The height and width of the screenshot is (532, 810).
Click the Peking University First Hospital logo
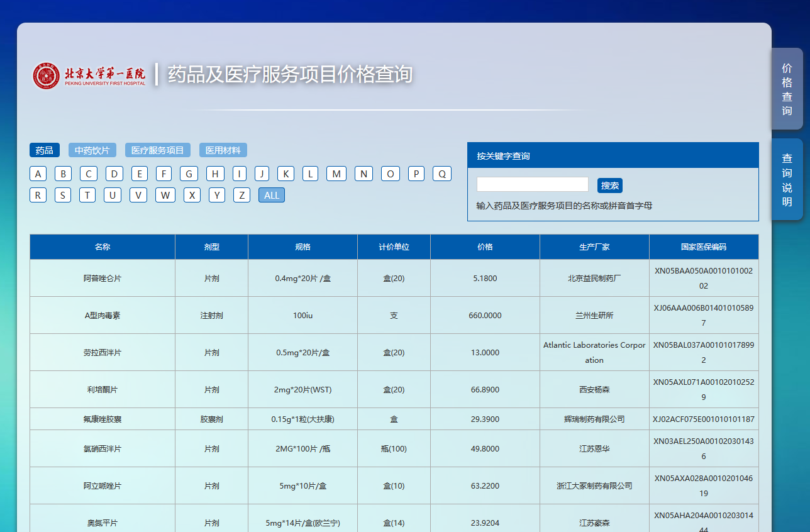[x=89, y=75]
